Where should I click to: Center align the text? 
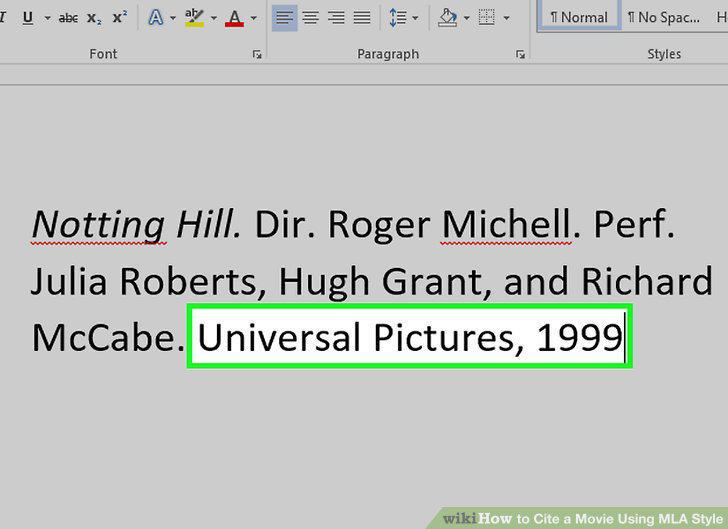click(311, 18)
